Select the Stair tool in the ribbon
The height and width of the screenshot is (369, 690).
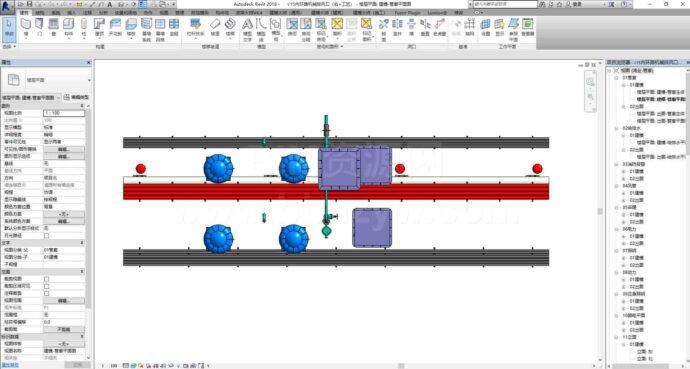click(230, 28)
